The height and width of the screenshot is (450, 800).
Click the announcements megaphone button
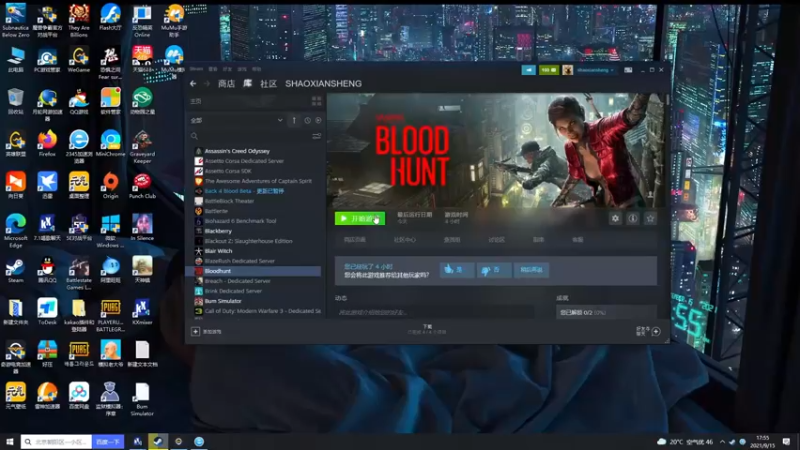[x=528, y=70]
